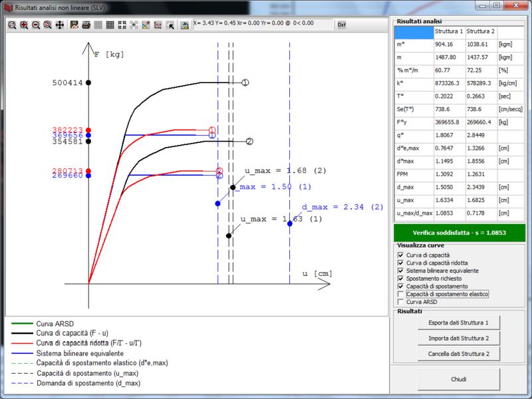Toggle the dense black grid icon
Viewport: 532px width, 399px height.
[x=110, y=25]
